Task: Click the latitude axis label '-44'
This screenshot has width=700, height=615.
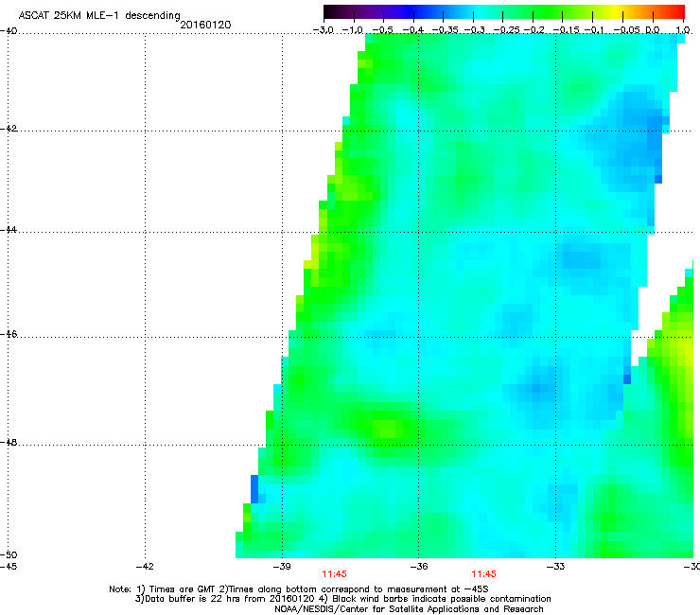Action: [x=8, y=230]
